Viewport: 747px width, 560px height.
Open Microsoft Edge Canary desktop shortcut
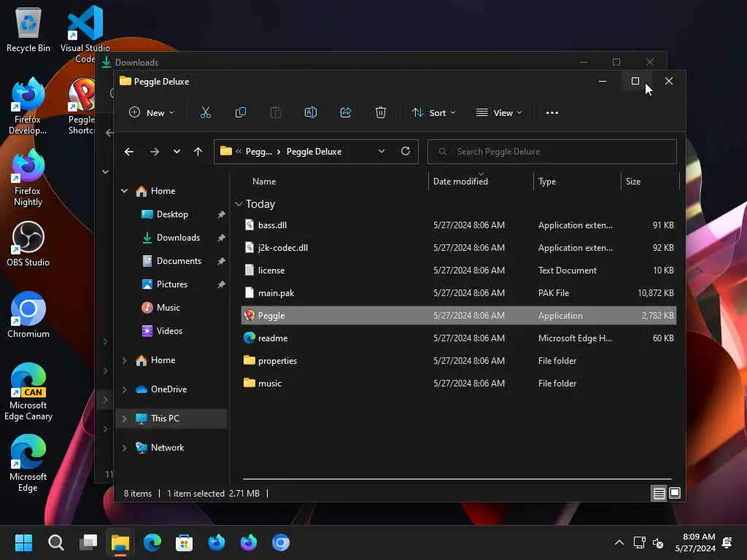tap(28, 392)
